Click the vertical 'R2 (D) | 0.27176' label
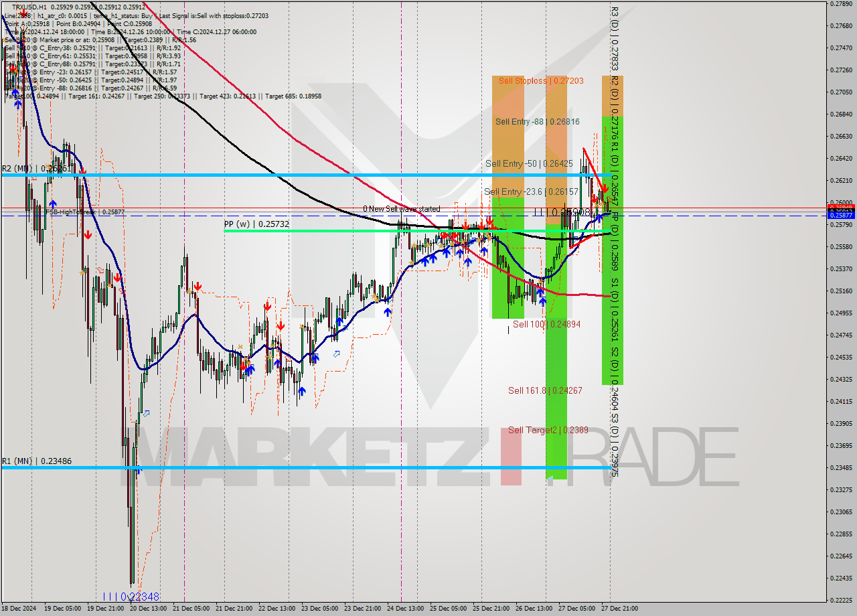Screen dimensions: 857x616 coord(615,108)
